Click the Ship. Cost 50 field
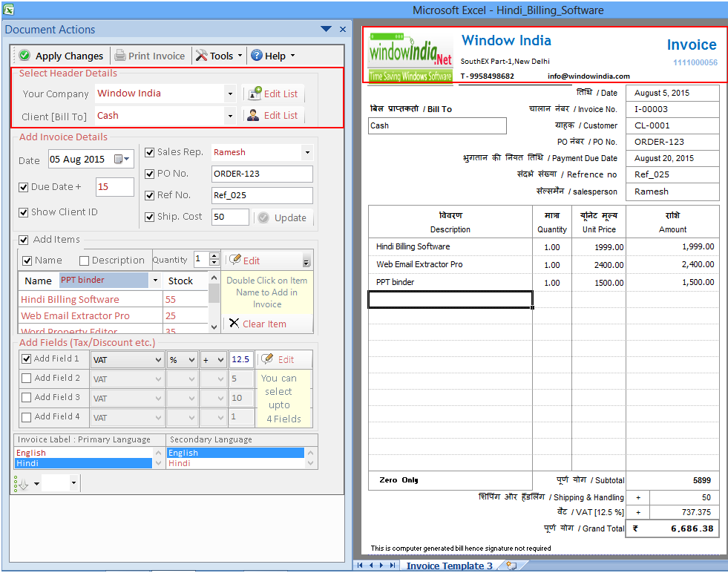The image size is (728, 573). pos(230,217)
